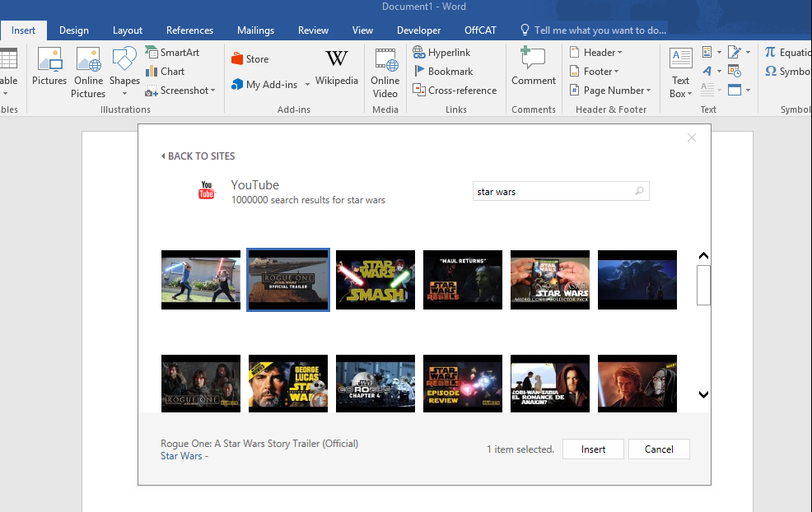Insert Date and Time
Image resolution: width=812 pixels, height=512 pixels.
click(735, 71)
